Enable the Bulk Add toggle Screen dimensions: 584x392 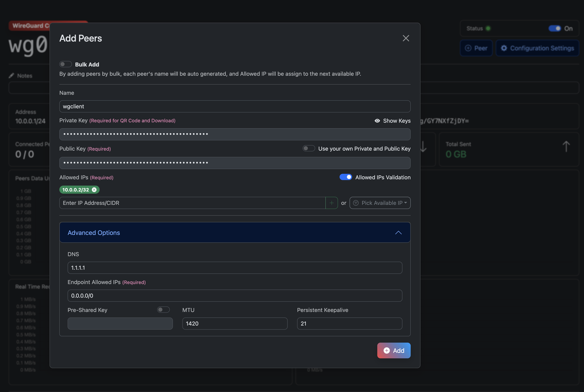(x=65, y=64)
